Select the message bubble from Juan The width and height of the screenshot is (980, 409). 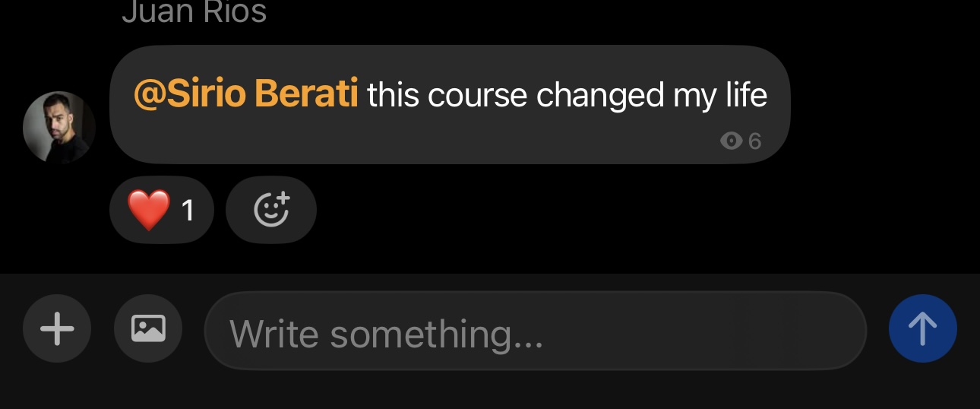pos(450,104)
